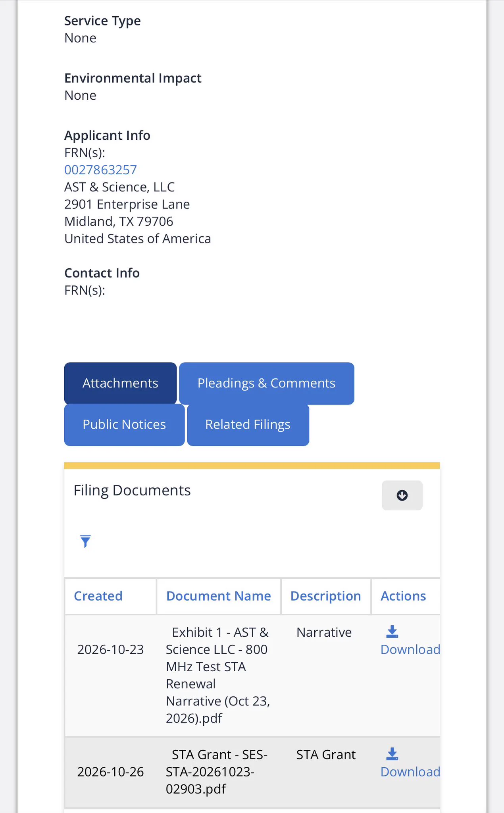The height and width of the screenshot is (813, 504).
Task: Sort by the Description column header
Action: pyautogui.click(x=326, y=596)
